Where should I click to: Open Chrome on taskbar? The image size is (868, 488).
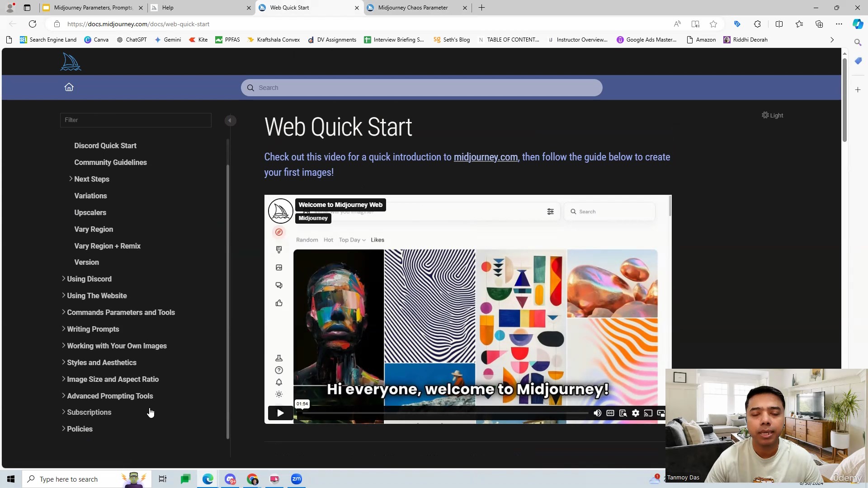pos(252,479)
